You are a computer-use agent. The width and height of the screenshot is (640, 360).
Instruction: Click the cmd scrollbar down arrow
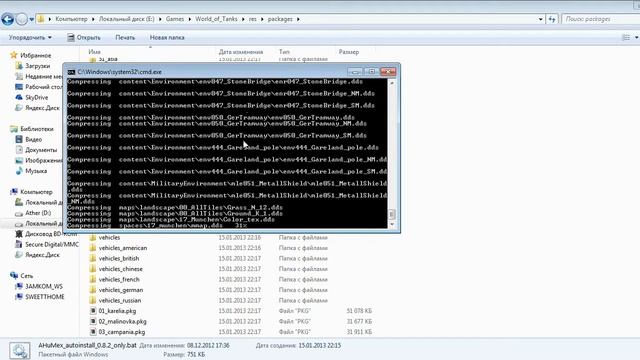click(392, 224)
